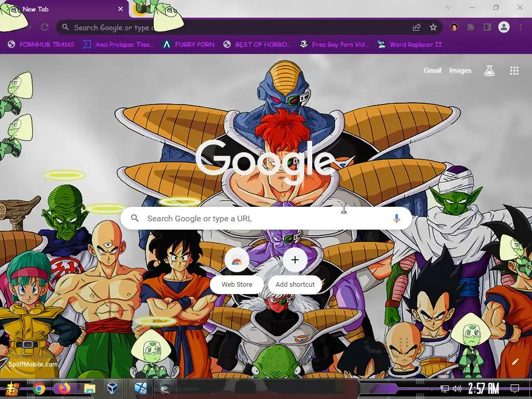Click the pinned extension avatar icon in toolbar

coord(454,28)
